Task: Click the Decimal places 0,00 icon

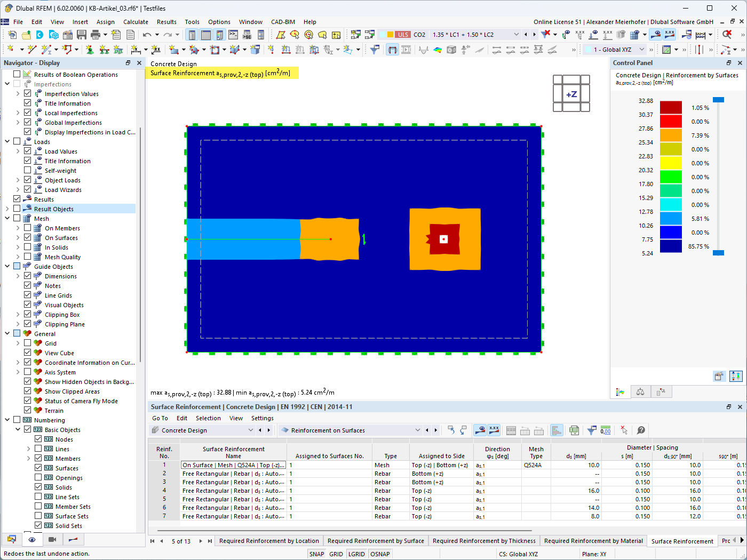Action: [606, 430]
